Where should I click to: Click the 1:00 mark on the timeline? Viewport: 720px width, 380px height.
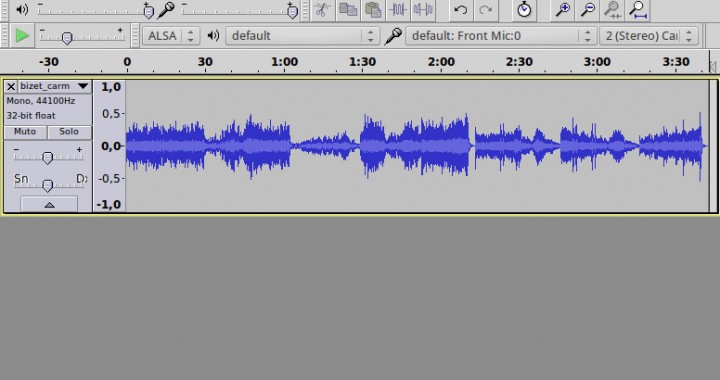point(285,61)
